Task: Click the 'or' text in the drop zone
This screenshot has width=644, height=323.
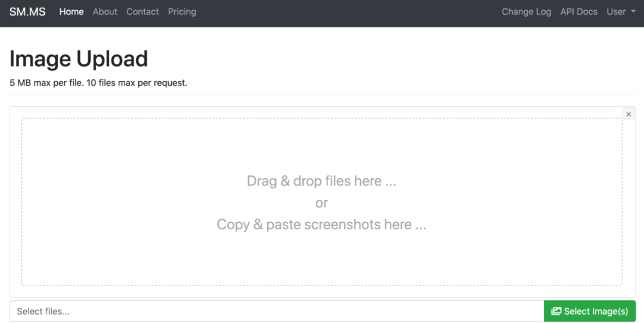Action: pyautogui.click(x=321, y=203)
